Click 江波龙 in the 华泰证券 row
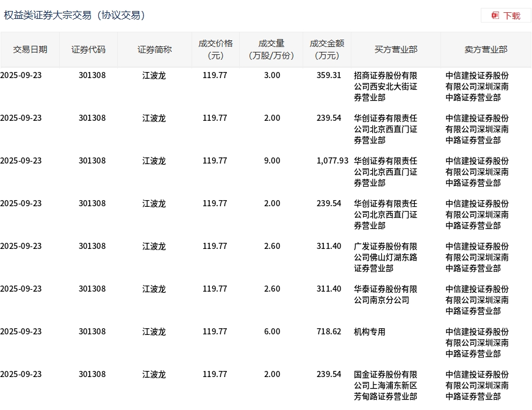The width and height of the screenshot is (532, 410). pyautogui.click(x=154, y=289)
